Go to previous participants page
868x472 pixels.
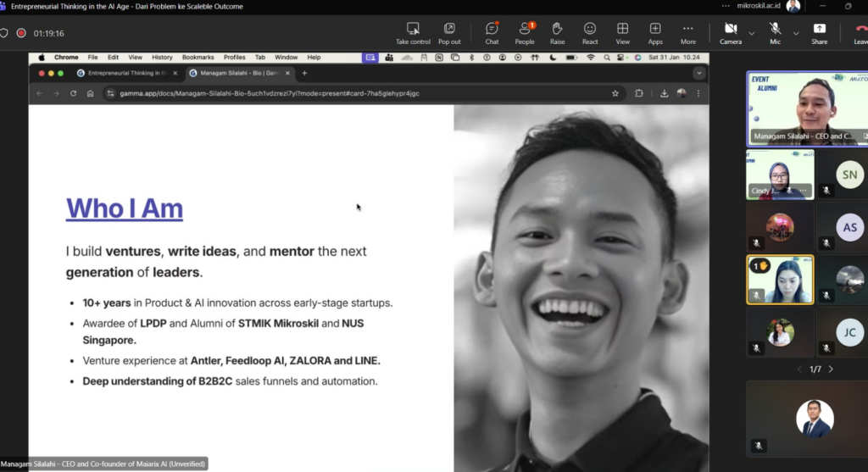click(x=799, y=369)
